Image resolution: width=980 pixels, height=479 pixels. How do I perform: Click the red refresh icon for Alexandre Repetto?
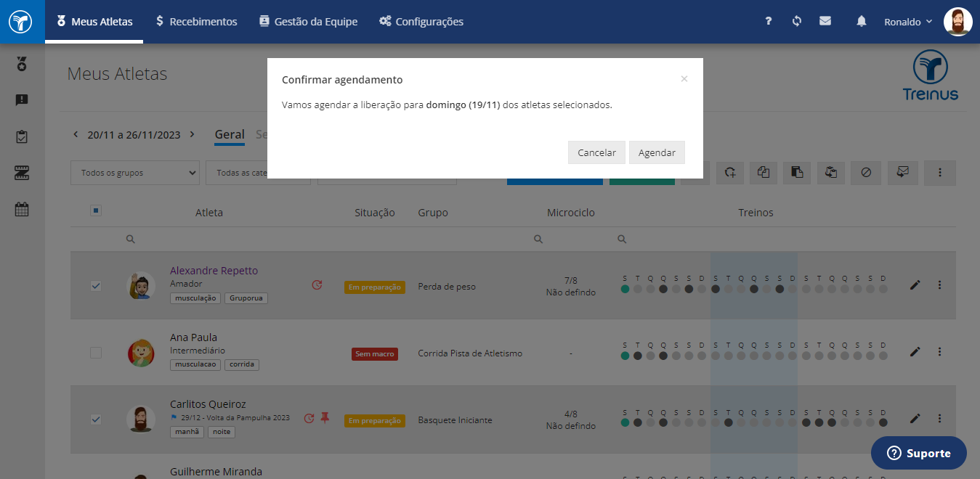pos(317,285)
